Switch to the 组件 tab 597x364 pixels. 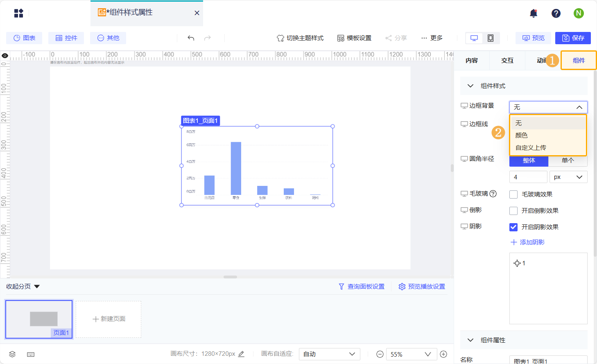tap(579, 61)
